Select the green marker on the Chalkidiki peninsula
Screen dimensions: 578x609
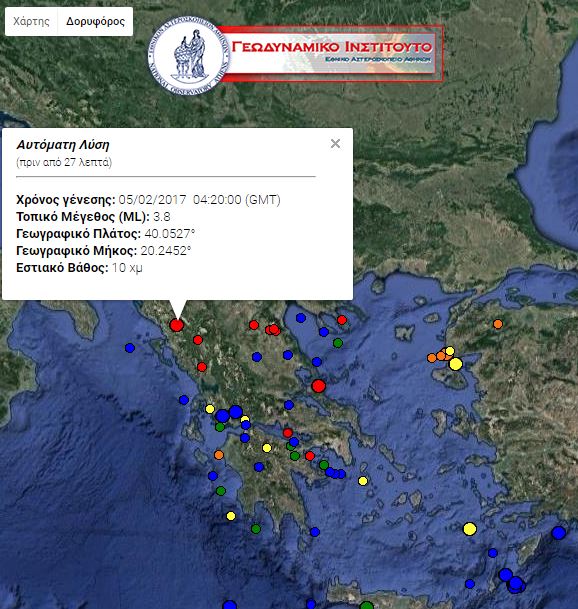338,343
